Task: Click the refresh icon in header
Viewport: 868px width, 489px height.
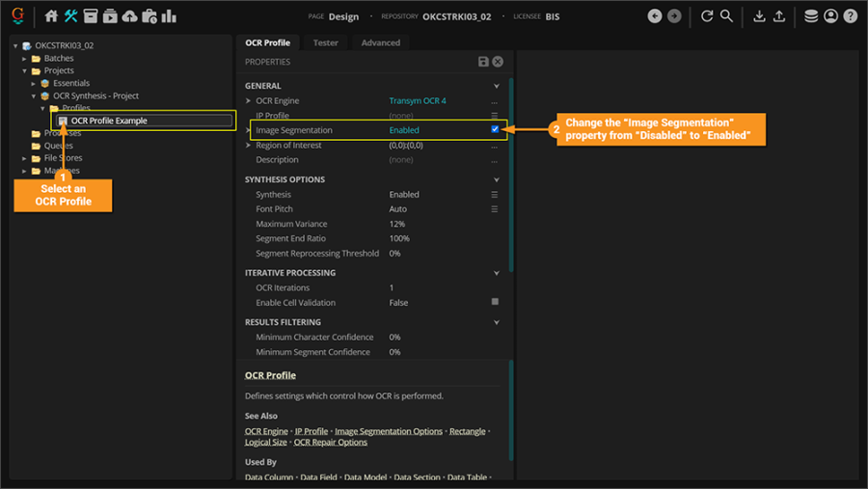Action: (x=707, y=16)
